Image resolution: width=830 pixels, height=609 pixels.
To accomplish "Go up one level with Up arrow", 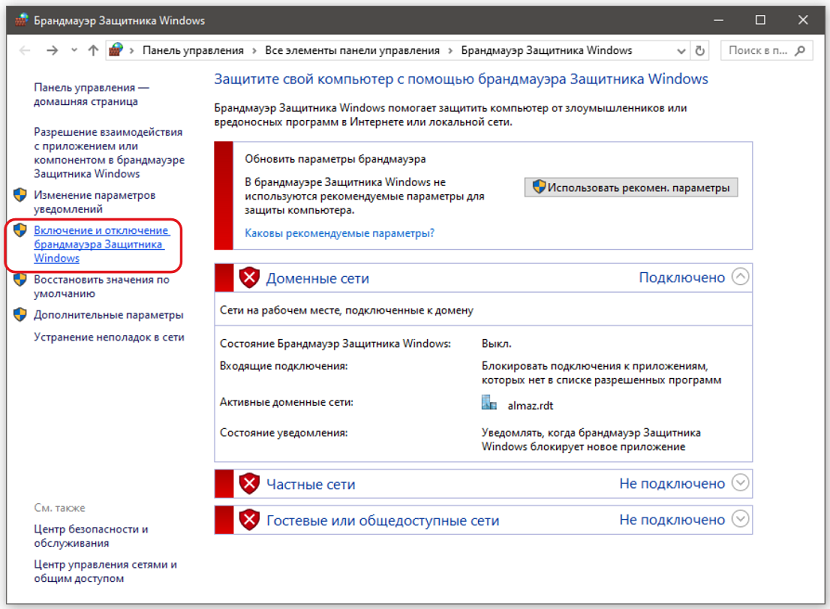I will click(x=93, y=50).
